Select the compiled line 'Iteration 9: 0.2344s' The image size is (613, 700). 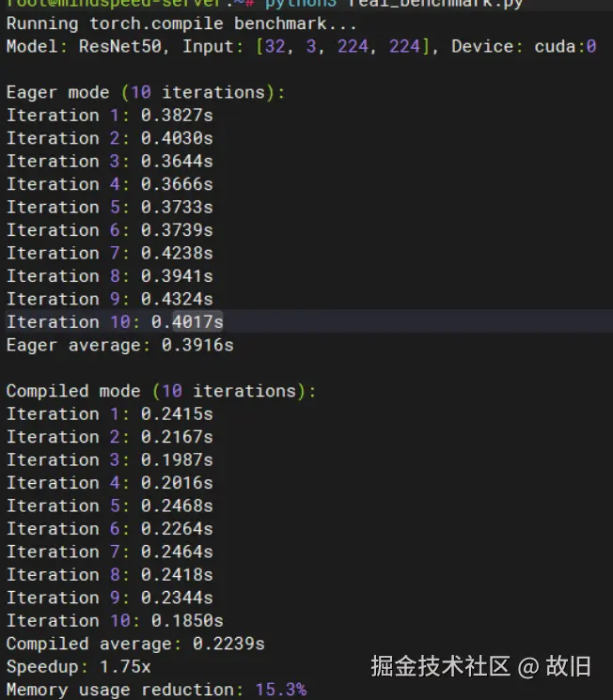click(109, 598)
